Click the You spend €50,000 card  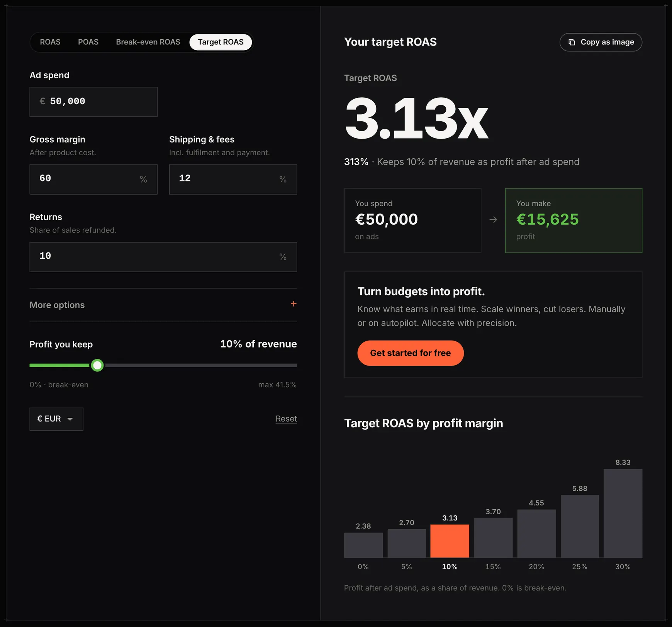coord(412,220)
